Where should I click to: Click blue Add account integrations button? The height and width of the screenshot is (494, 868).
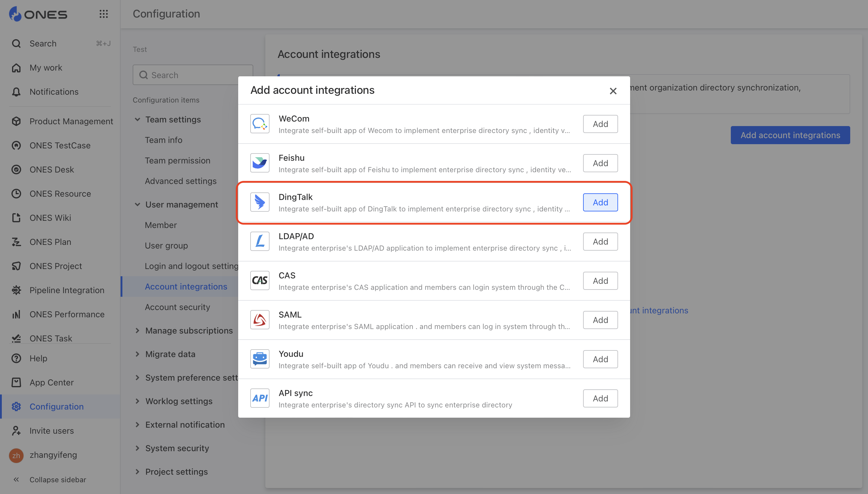(790, 135)
